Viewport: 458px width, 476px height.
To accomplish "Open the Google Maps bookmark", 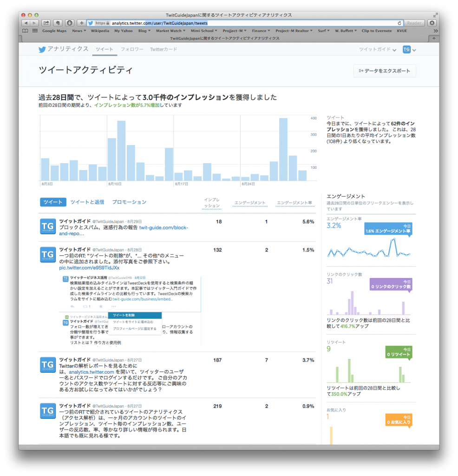I will tap(54, 31).
